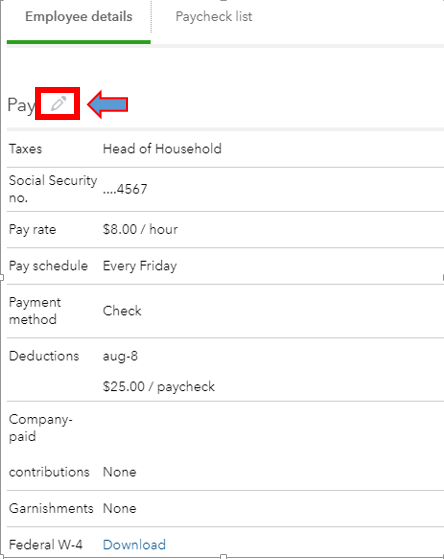
Task: Select the Employee details tab
Action: point(79,16)
